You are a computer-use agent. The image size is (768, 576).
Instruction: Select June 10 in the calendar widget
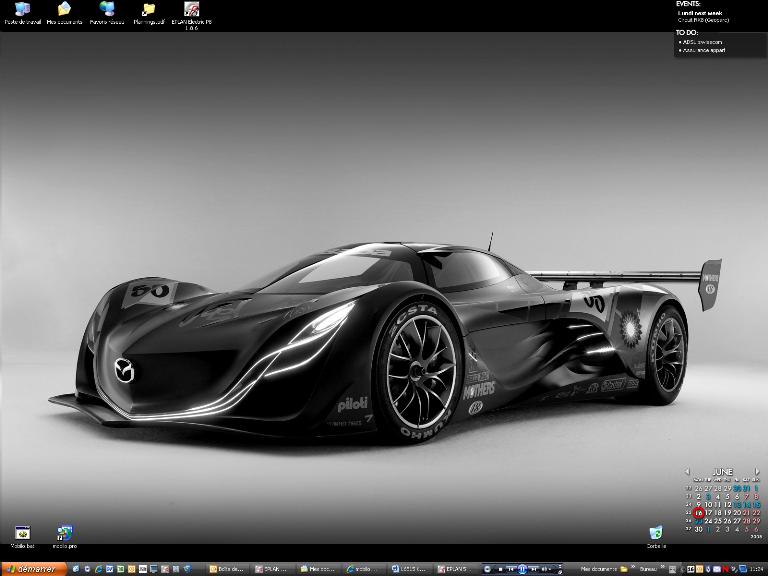[709, 504]
